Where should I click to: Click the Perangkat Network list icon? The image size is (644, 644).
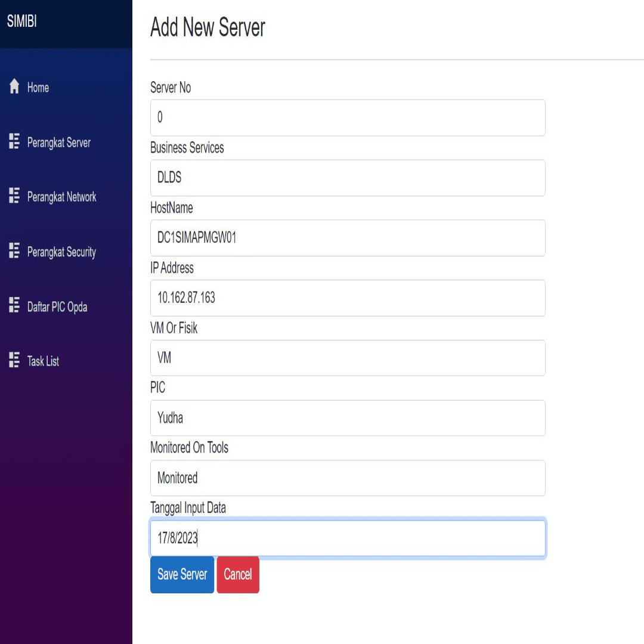click(x=15, y=196)
